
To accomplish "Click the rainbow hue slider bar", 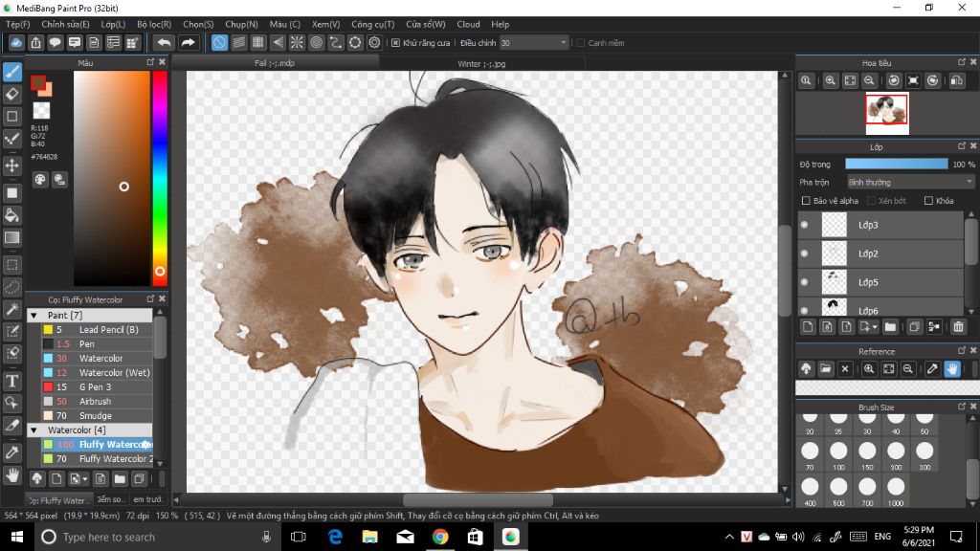I will point(160,178).
